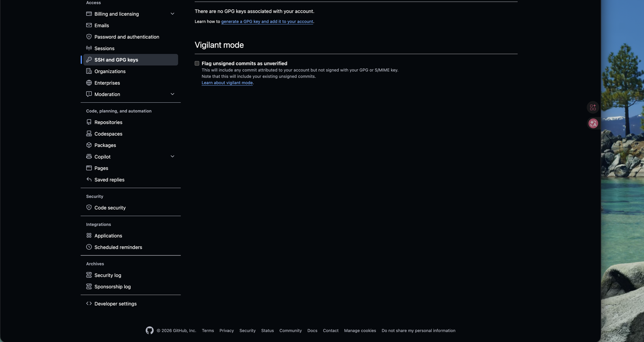Click the floating grid sparkle extension icon
This screenshot has width=644, height=342.
click(x=593, y=107)
